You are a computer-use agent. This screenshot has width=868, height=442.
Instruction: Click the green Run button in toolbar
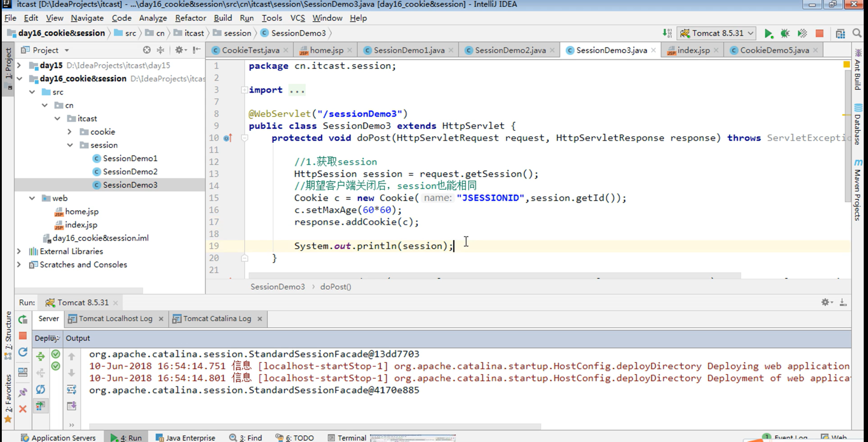coord(768,33)
